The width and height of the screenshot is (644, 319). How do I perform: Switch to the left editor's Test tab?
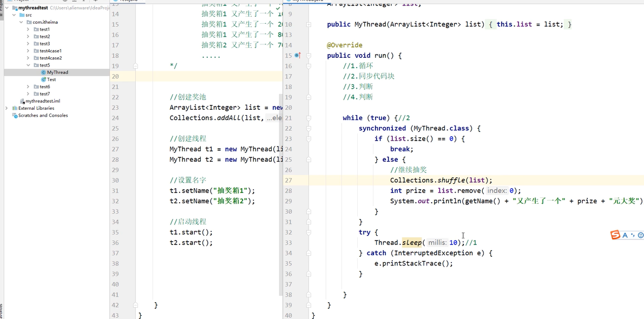pyautogui.click(x=126, y=2)
